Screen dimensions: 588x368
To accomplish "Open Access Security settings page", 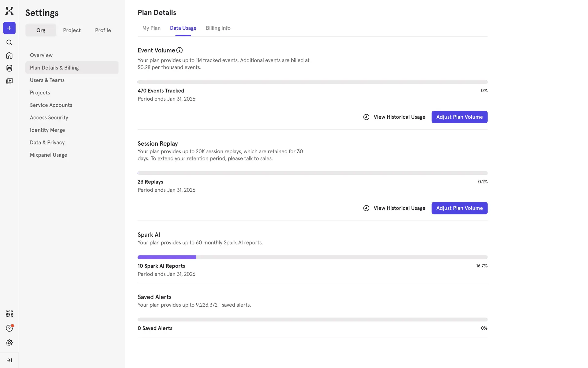I will [49, 117].
